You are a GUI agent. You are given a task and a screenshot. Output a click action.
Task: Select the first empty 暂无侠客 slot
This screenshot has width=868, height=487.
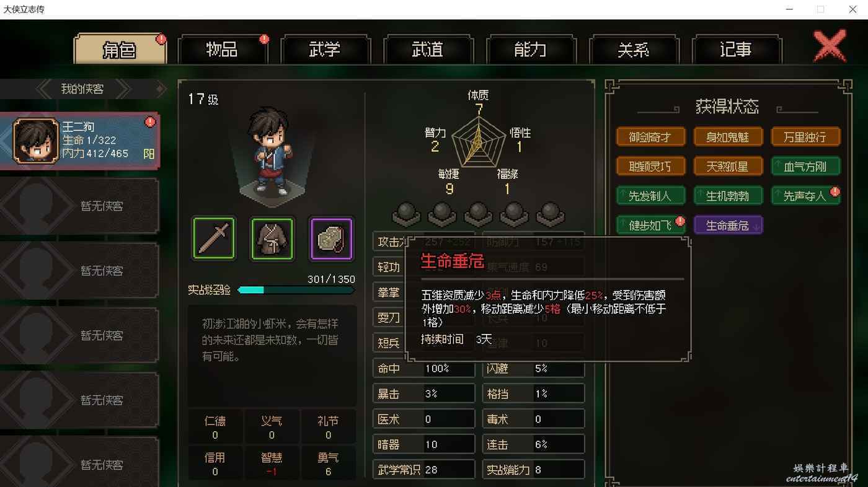pos(79,206)
